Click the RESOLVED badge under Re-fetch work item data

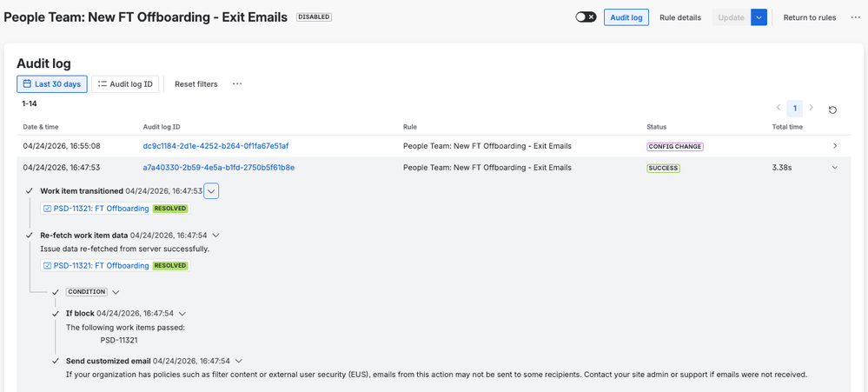pos(170,266)
